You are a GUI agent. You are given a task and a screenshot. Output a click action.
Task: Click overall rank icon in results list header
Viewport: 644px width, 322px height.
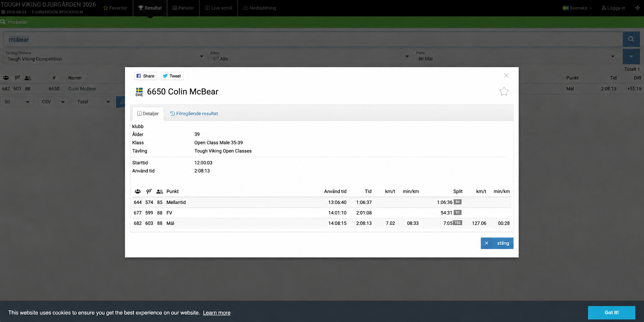click(6, 78)
